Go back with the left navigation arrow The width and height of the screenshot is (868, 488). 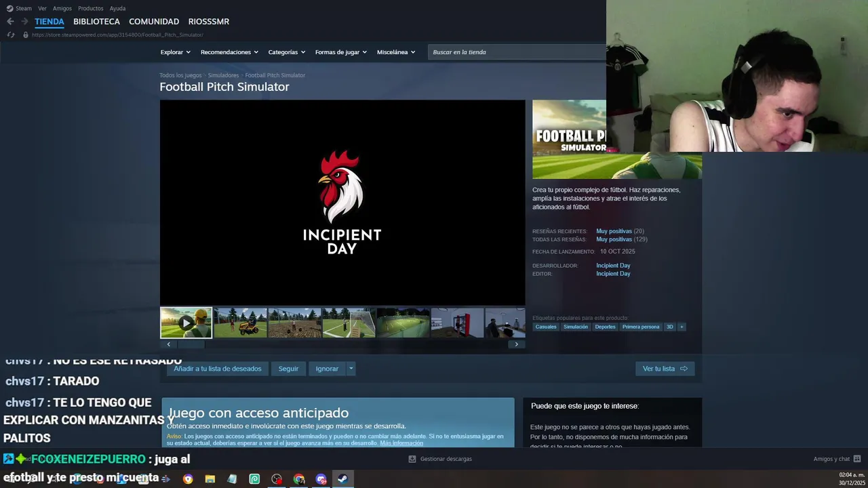click(x=10, y=22)
